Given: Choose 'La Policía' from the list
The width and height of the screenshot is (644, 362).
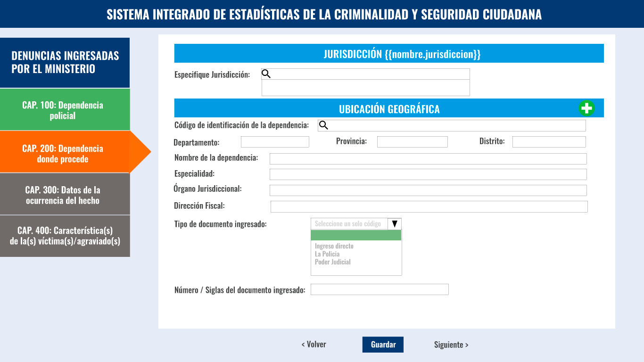Looking at the screenshot, I should point(327,254).
